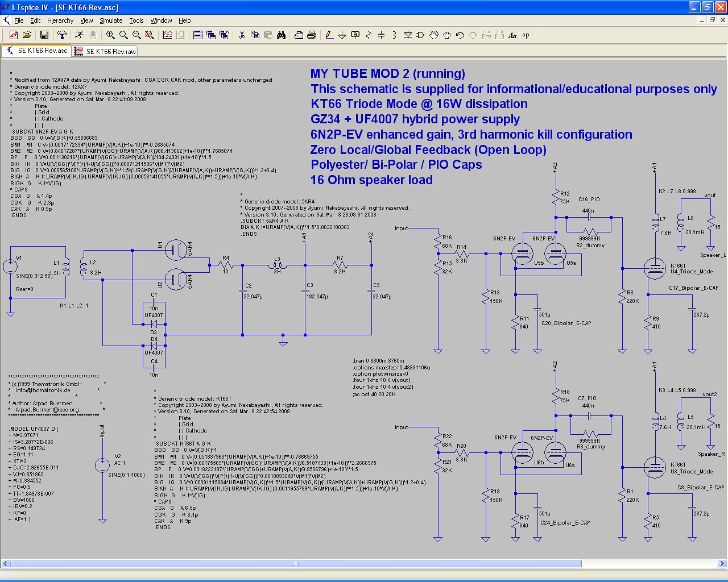
Task: Click the 5AR4 rectifier tube U1
Action: pos(176,250)
